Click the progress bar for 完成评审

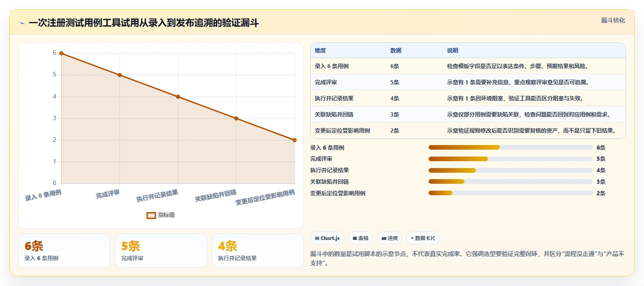click(x=511, y=159)
